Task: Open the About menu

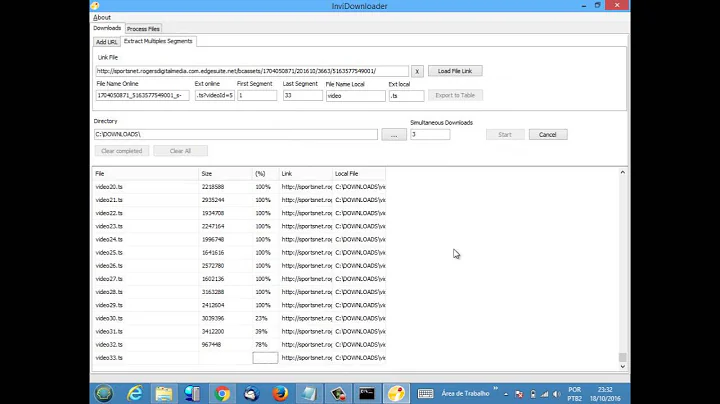Action: (x=101, y=17)
